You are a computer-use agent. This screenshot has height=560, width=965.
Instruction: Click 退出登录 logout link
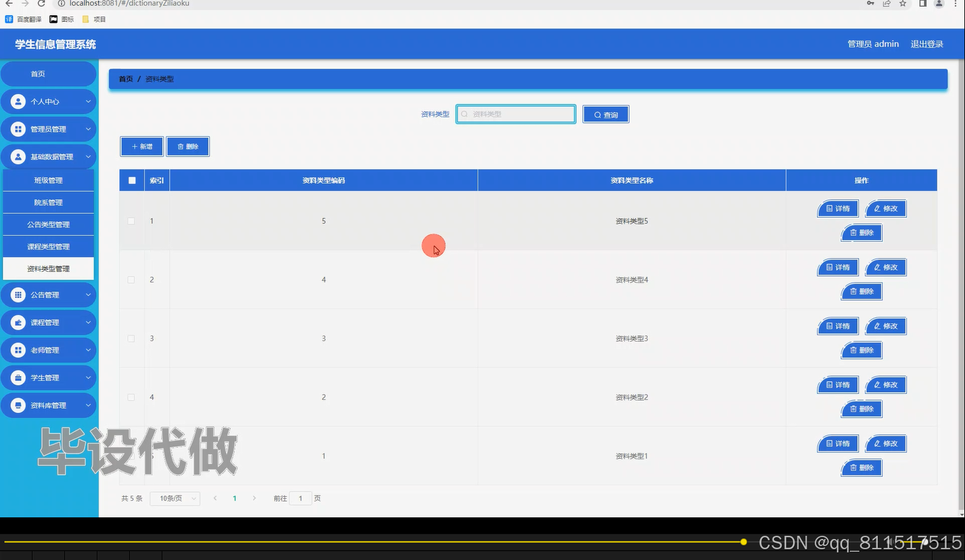point(927,44)
